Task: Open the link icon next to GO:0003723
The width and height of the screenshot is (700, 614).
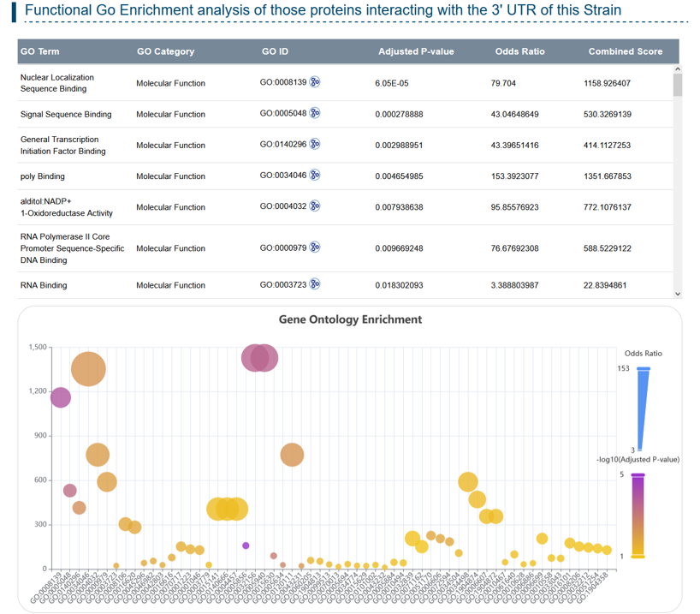Action: (x=315, y=285)
